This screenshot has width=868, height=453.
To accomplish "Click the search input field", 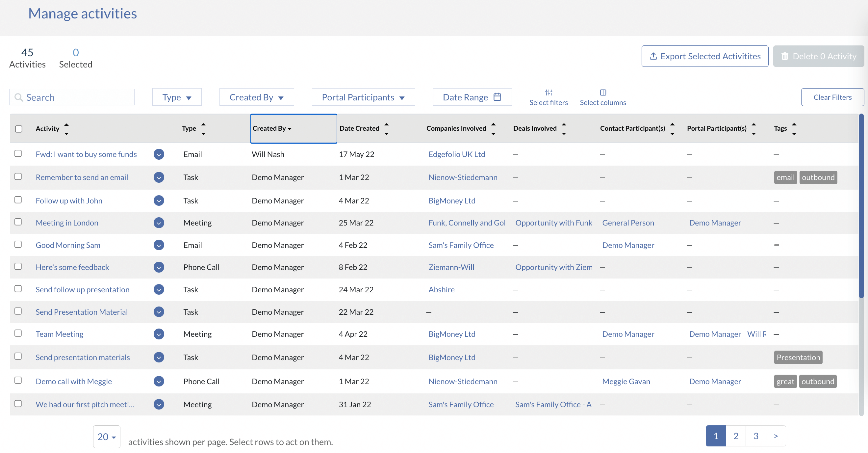I will click(73, 97).
